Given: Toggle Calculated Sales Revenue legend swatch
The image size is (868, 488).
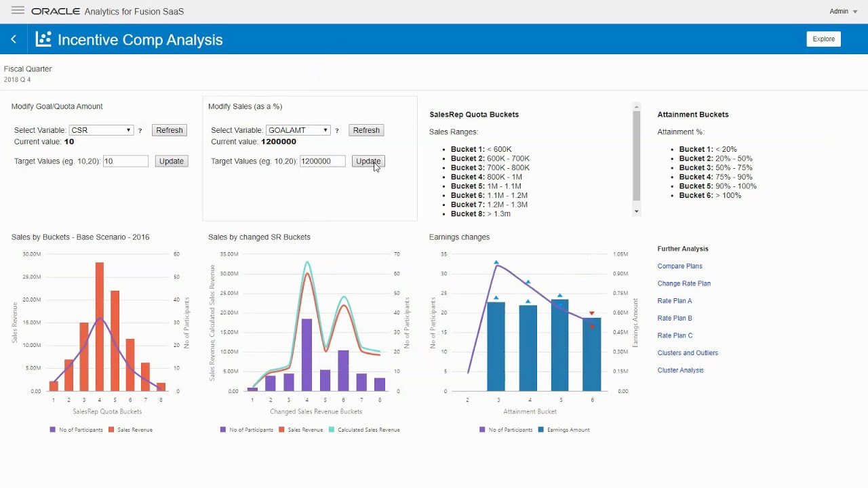Looking at the screenshot, I should 332,430.
